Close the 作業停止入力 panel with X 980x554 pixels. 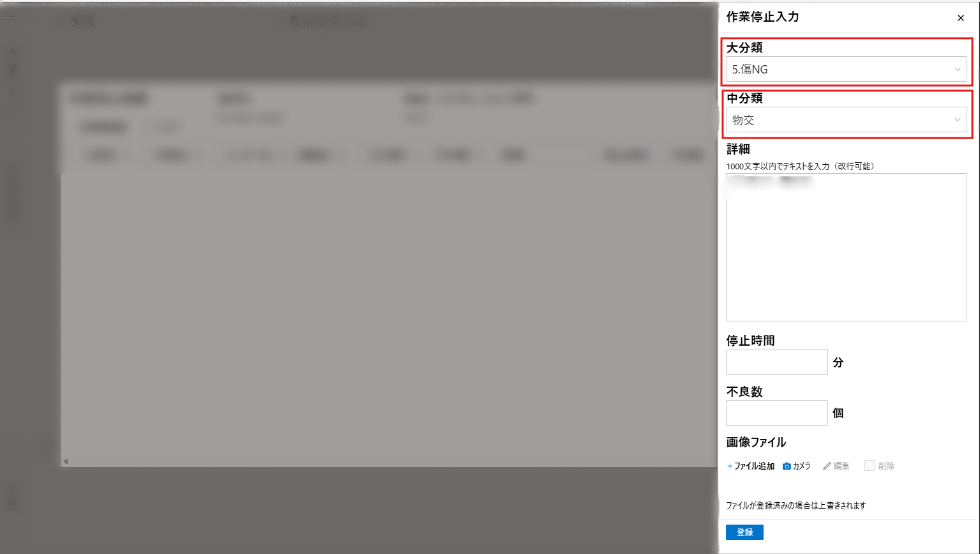[x=961, y=18]
